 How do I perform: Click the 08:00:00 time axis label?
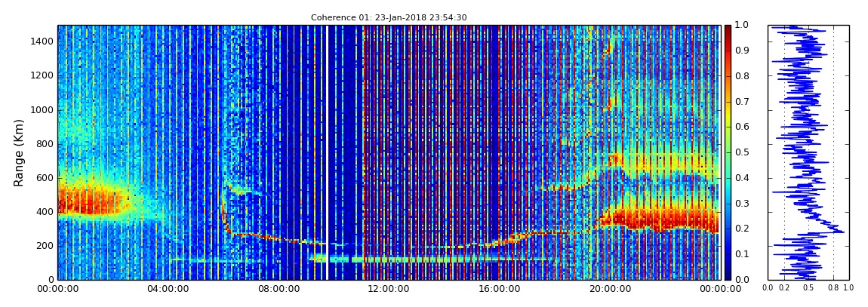279,289
